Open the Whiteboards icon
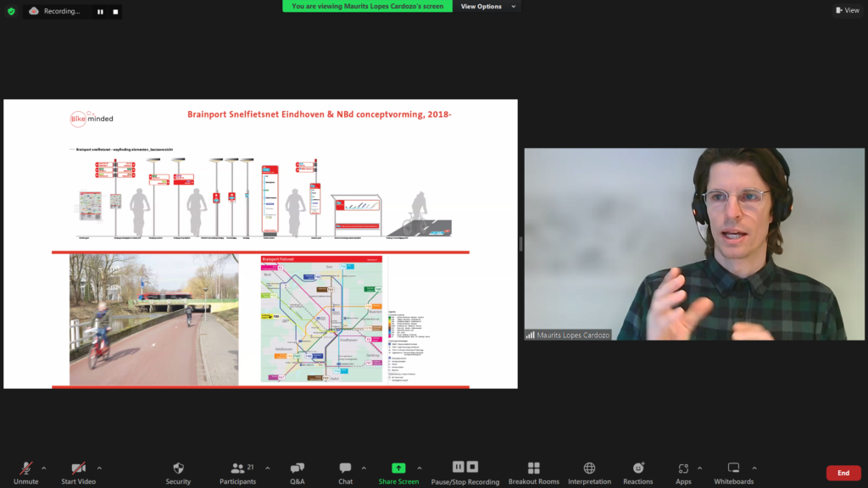The width and height of the screenshot is (868, 488). [x=733, y=469]
